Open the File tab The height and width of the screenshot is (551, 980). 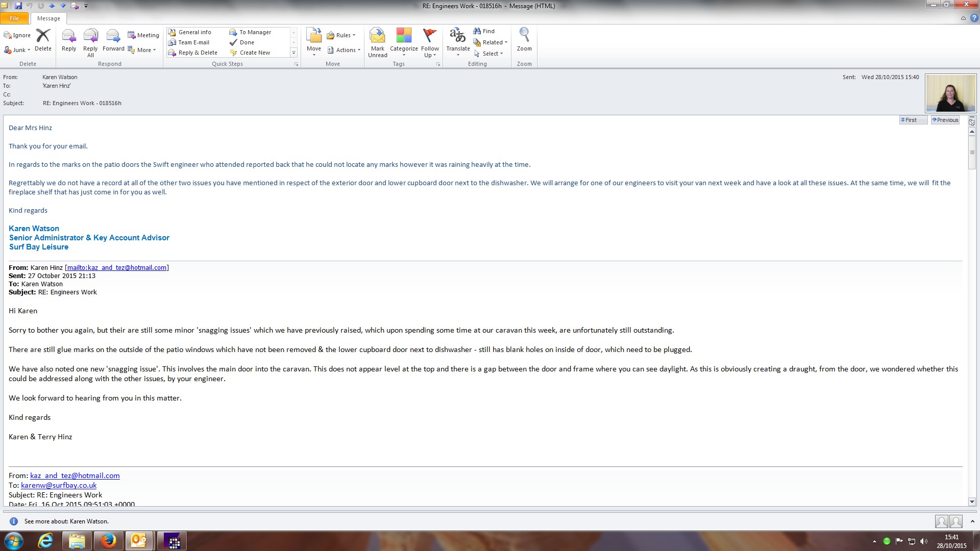tap(14, 18)
